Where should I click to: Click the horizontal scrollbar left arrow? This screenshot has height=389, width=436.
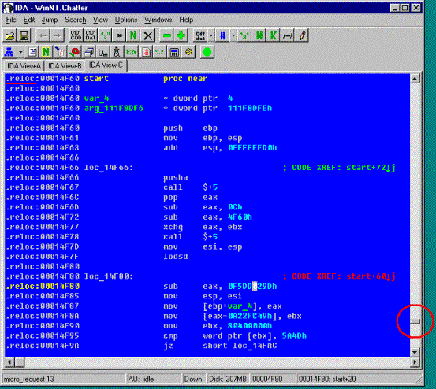pyautogui.click(x=9, y=362)
